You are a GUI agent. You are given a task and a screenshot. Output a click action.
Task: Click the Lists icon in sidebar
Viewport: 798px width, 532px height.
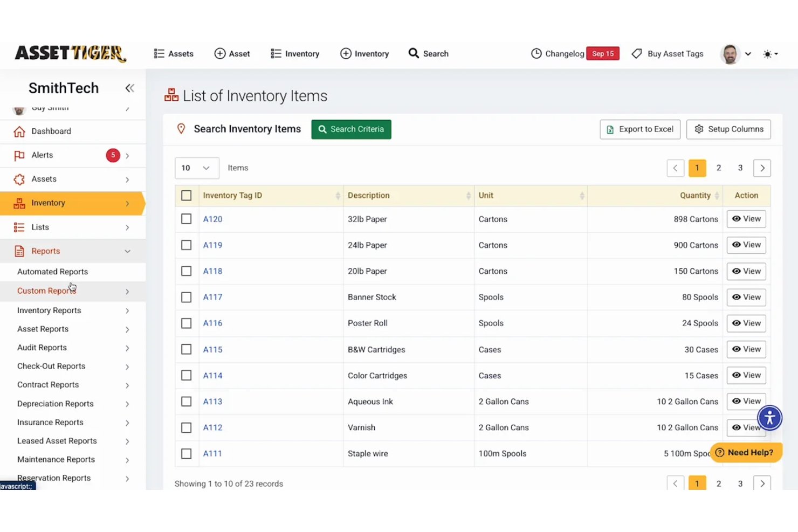pos(19,227)
